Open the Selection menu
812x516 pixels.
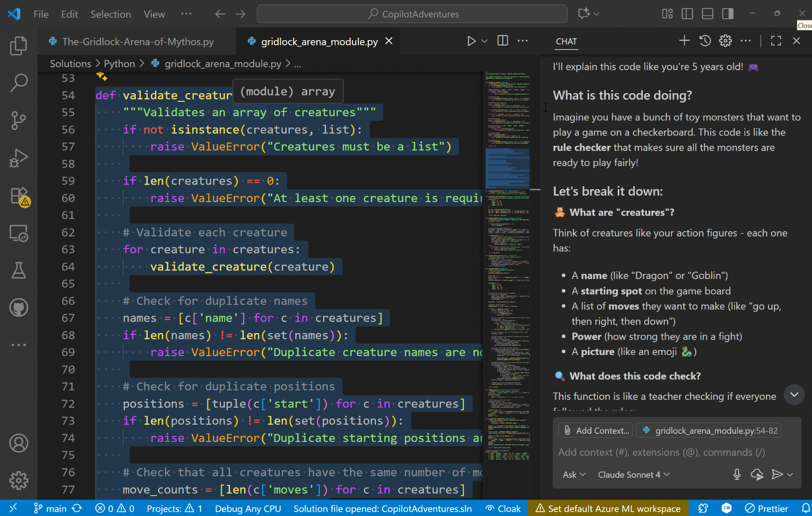click(110, 14)
